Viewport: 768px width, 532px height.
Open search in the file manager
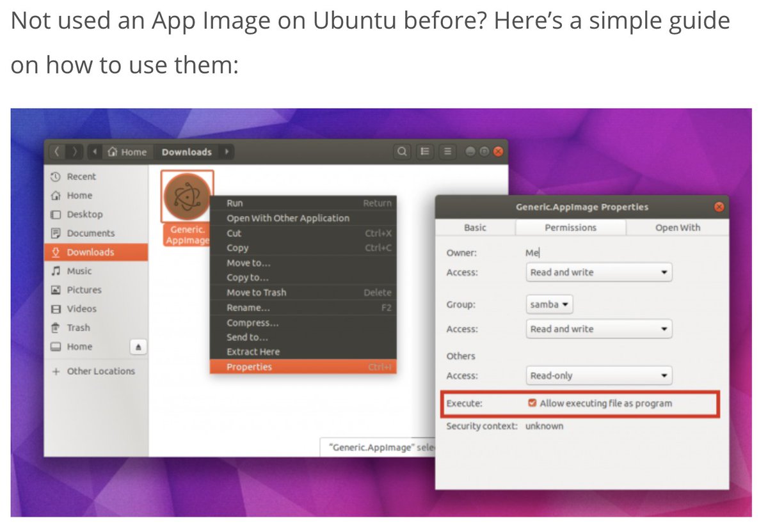click(x=402, y=152)
